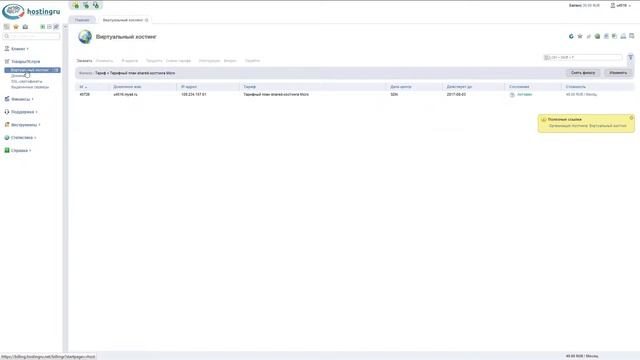
Task: Click the Продлить toolbar action
Action: click(x=154, y=60)
